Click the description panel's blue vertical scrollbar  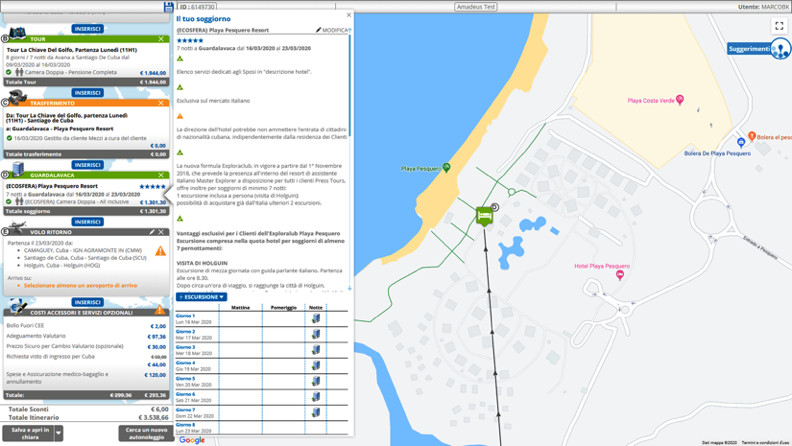point(349,85)
